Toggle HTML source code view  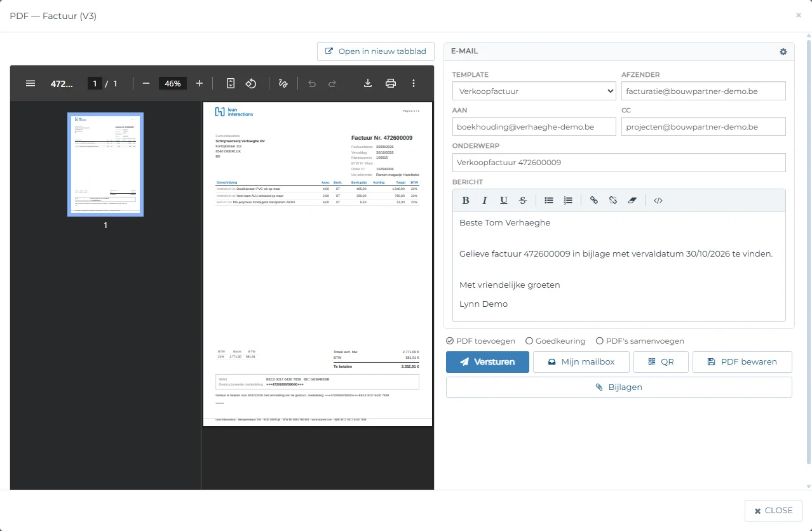coord(658,200)
